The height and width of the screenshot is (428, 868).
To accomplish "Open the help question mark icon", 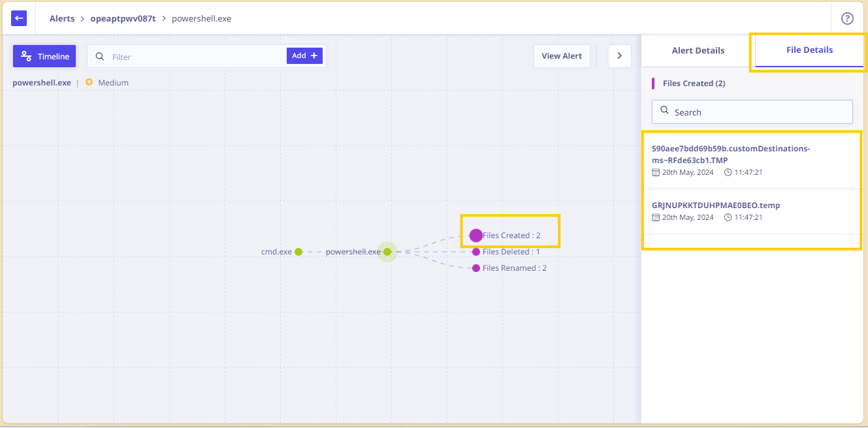I will pyautogui.click(x=847, y=18).
